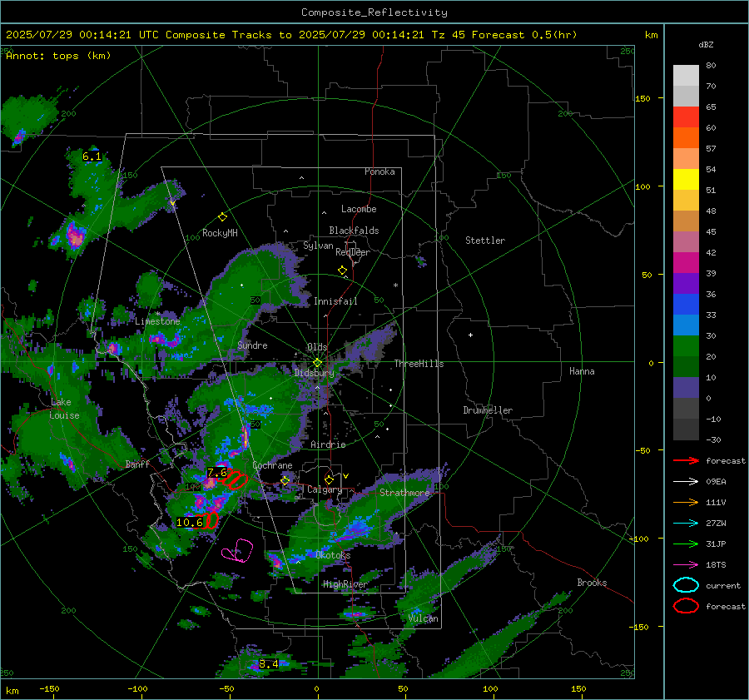Pick the red 60-65 dBZ color swatch

click(686, 117)
